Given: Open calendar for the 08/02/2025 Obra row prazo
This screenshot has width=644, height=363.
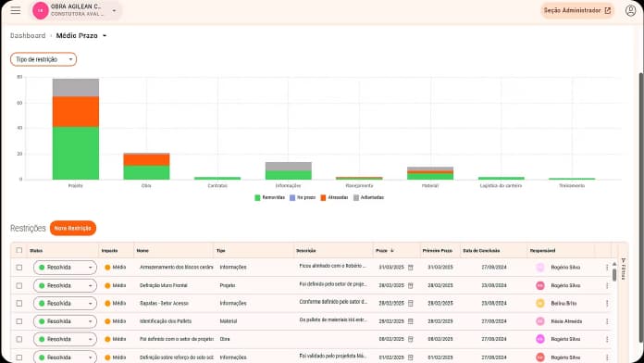Looking at the screenshot, I should pyautogui.click(x=410, y=339).
